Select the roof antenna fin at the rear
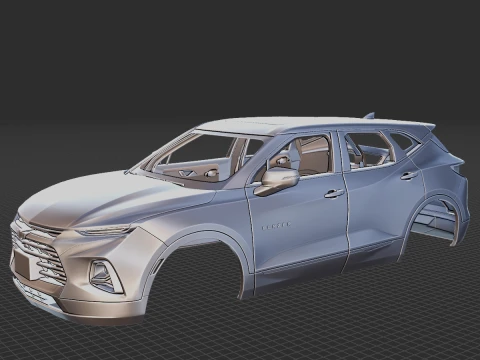 (x=370, y=116)
